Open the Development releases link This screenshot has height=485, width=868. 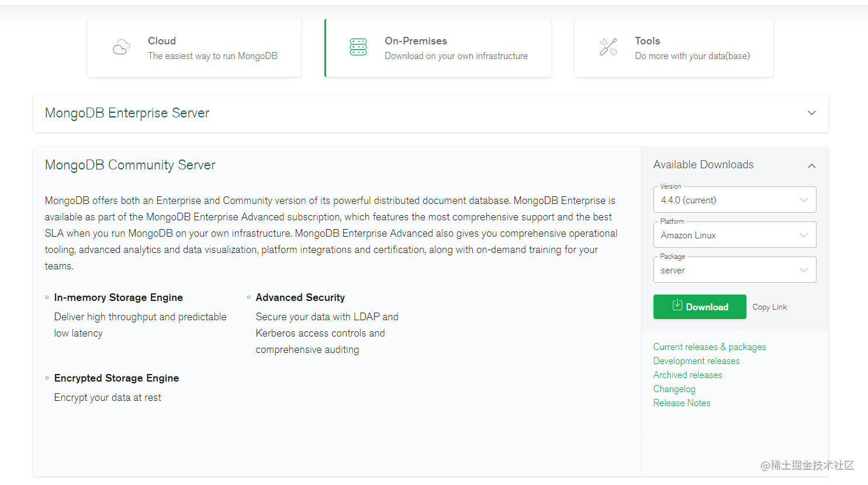coord(697,361)
